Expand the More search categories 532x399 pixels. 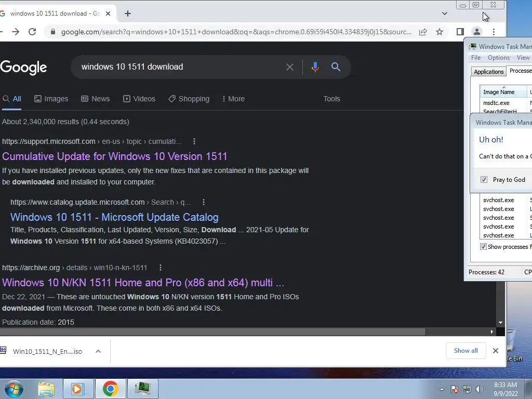pos(233,99)
